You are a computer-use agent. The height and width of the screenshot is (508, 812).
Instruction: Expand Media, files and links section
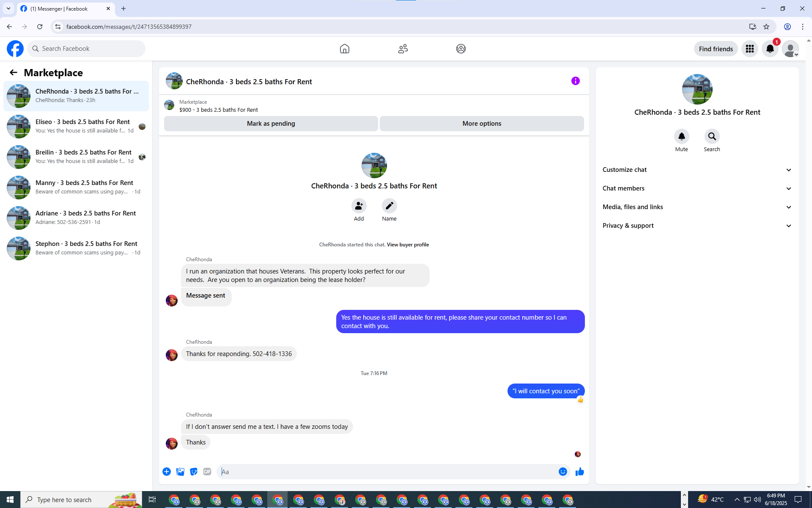[x=697, y=207]
